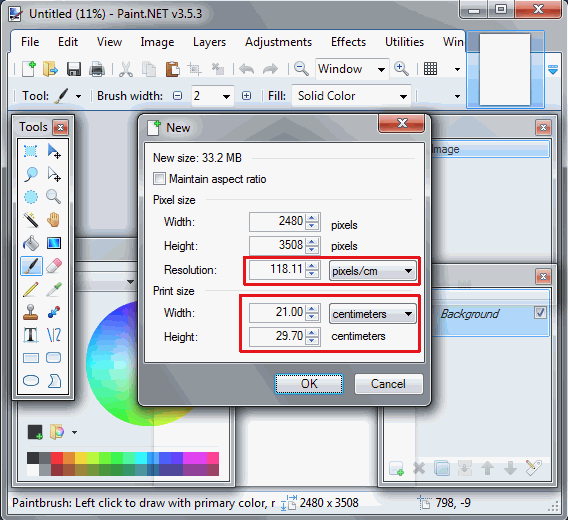Select the Ellipse Select tool
568x520 pixels.
coord(31,197)
